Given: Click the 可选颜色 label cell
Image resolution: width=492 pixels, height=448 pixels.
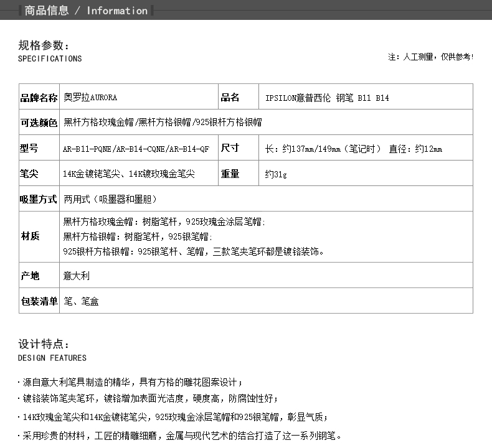Looking at the screenshot, I should pos(39,123).
